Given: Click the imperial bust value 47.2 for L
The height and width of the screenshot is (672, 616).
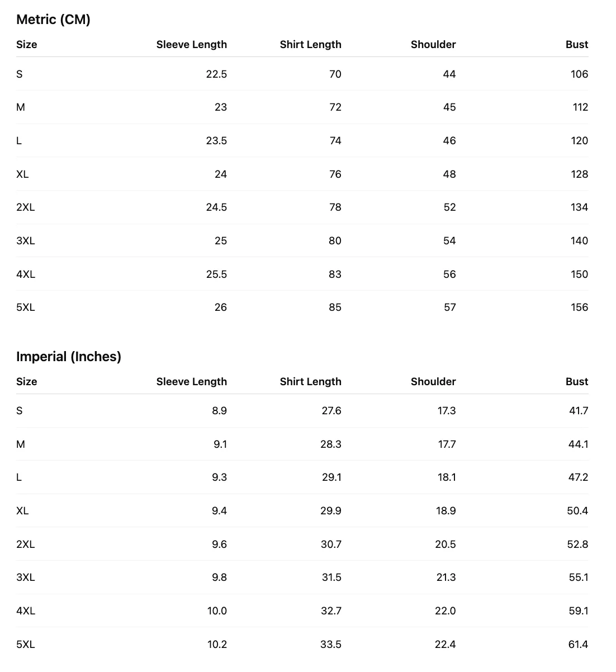Looking at the screenshot, I should [x=578, y=477].
